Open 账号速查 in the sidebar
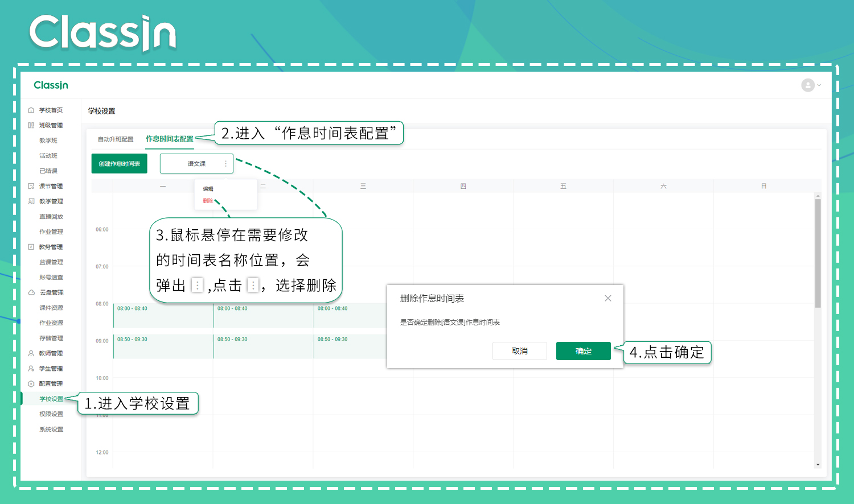The width and height of the screenshot is (854, 504). pos(51,278)
